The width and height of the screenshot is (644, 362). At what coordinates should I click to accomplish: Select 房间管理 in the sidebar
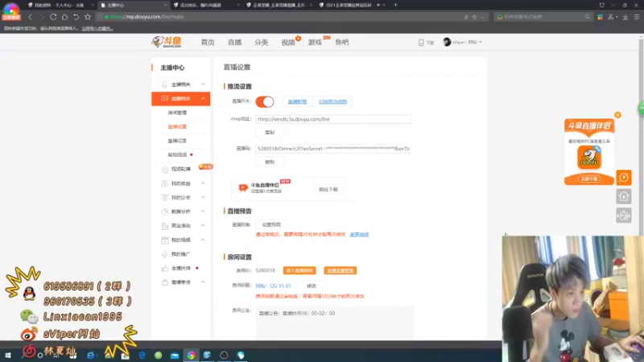(x=177, y=113)
